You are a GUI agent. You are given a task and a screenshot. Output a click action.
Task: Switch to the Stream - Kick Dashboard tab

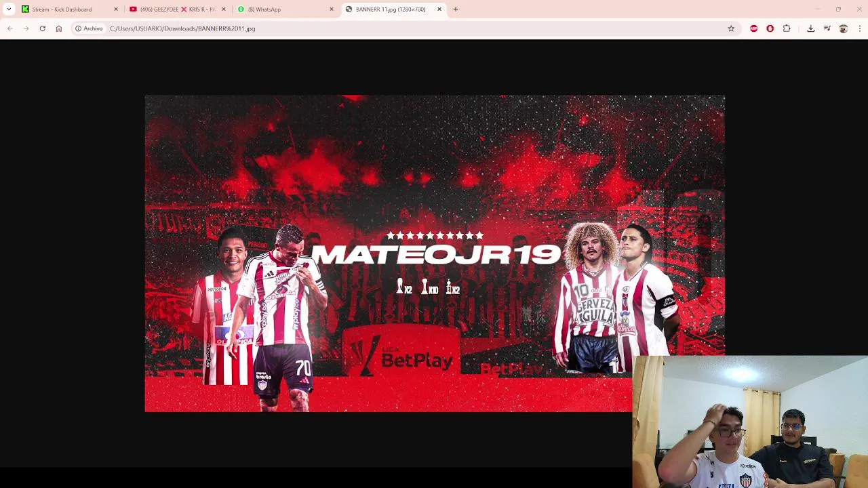(x=68, y=9)
